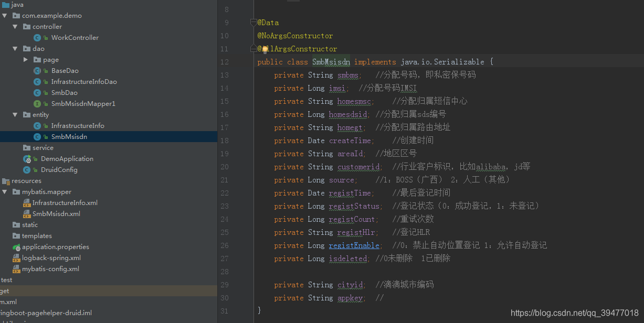This screenshot has width=644, height=323.
Task: Click the SmbMsisdn.xml file icon
Action: coord(27,214)
